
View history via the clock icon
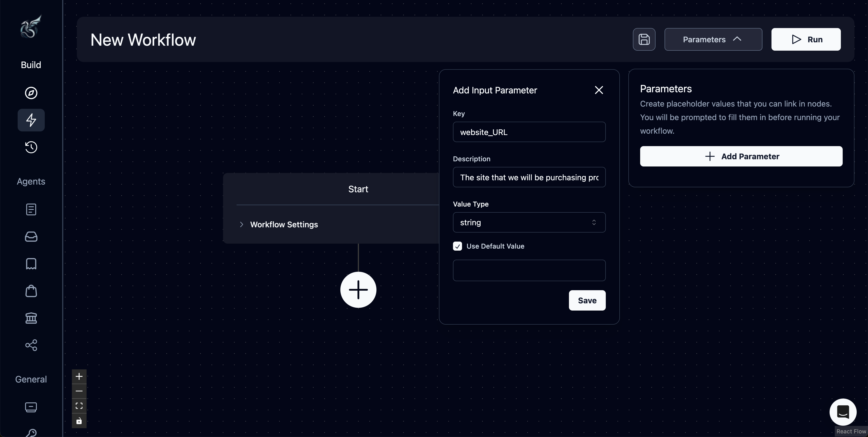[31, 147]
